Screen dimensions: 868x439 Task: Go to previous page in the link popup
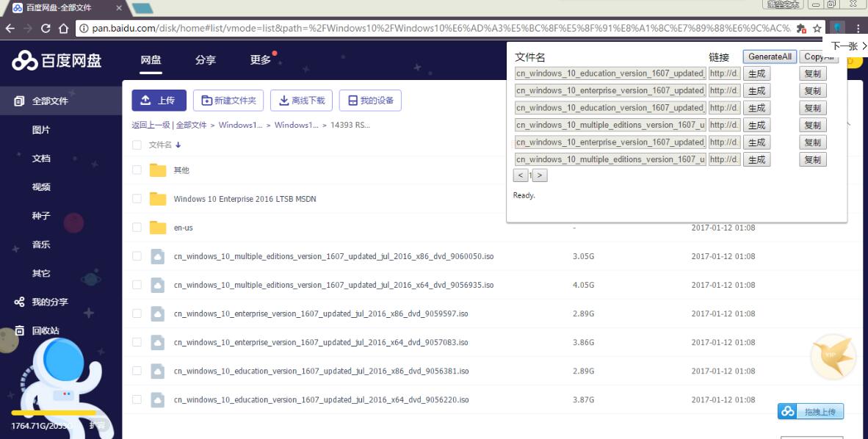[x=521, y=175]
